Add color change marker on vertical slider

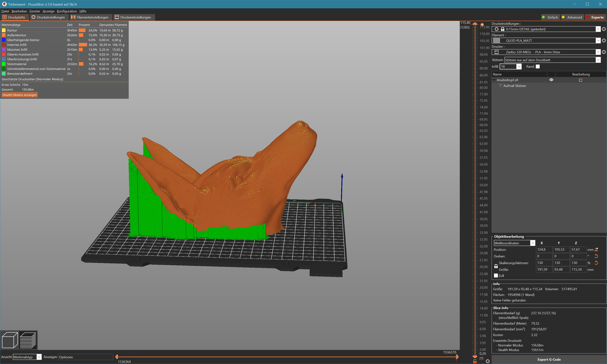point(482,25)
